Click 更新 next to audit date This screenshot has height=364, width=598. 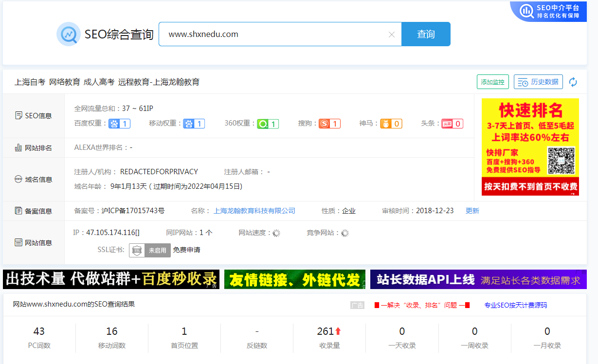[472, 211]
